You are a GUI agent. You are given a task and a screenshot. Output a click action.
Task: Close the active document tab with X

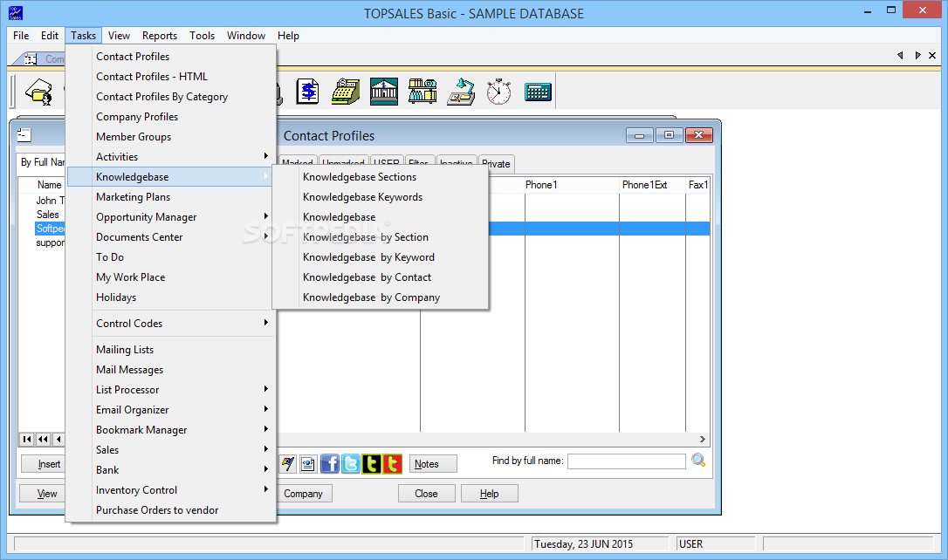(932, 55)
